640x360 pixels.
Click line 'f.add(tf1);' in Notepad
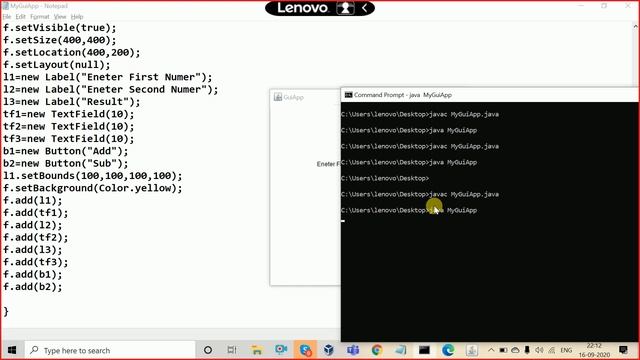[x=36, y=213]
